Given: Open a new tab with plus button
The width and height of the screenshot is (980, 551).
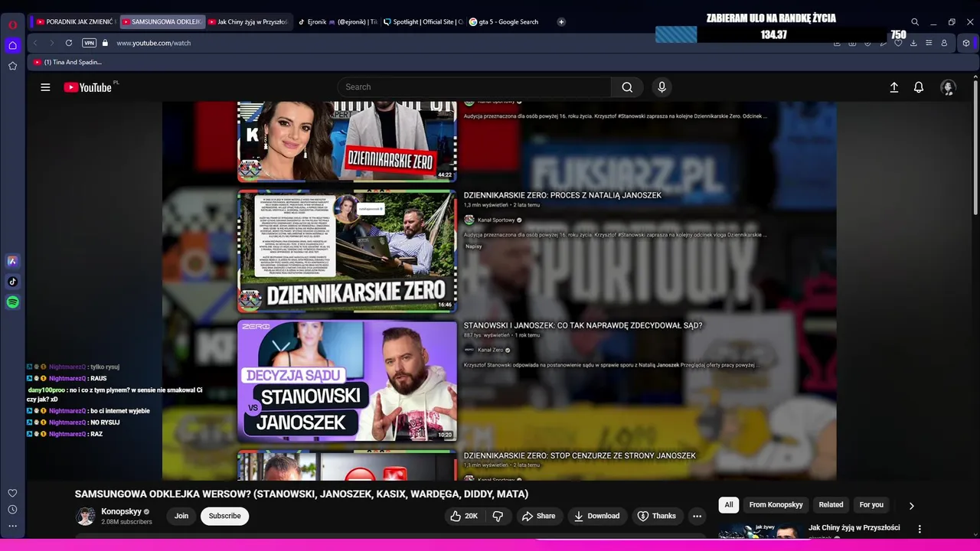Looking at the screenshot, I should point(561,22).
